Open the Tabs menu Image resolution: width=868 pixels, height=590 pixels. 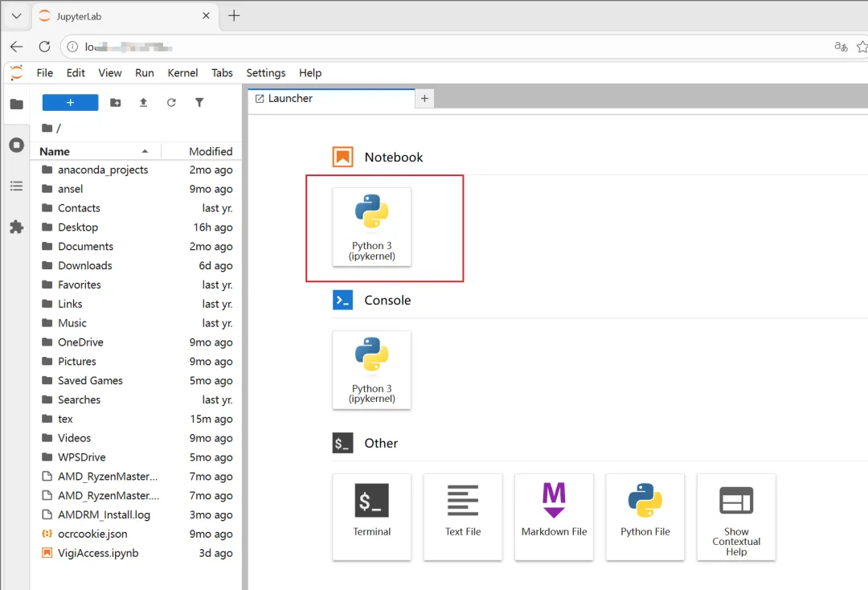(x=222, y=72)
